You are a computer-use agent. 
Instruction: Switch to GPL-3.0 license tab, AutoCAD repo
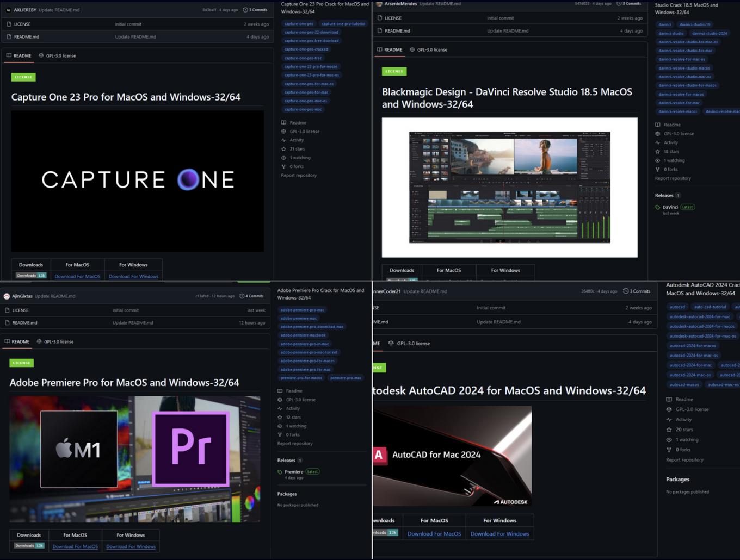tap(409, 344)
